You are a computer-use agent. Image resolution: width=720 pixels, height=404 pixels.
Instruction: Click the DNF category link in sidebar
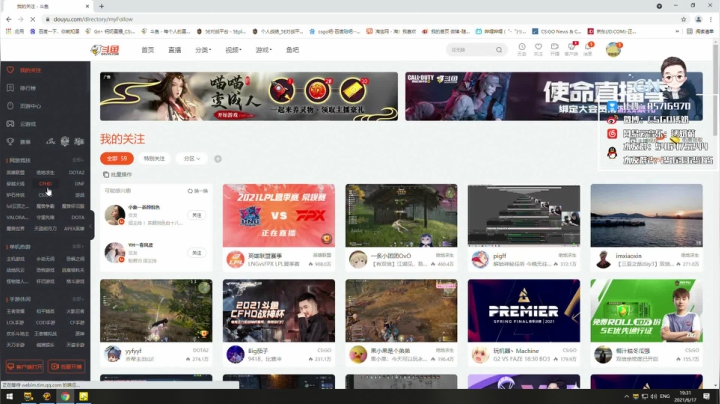[79, 184]
